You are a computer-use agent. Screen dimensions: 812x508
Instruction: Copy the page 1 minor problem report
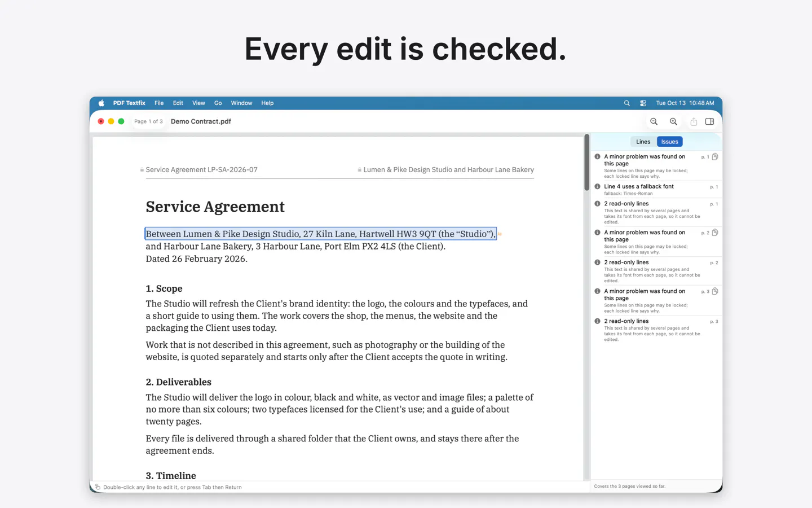point(715,157)
